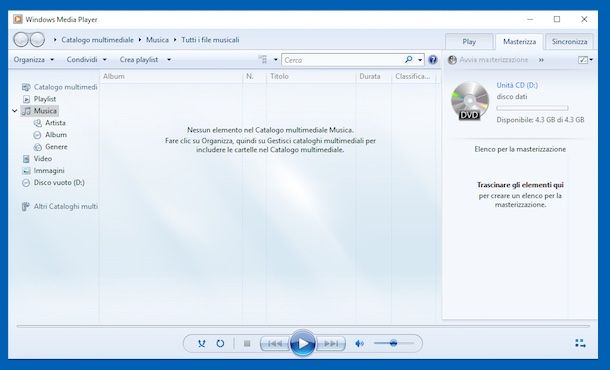Screen dimensions: 610x370
Task: Click the volume slider
Action: point(394,343)
